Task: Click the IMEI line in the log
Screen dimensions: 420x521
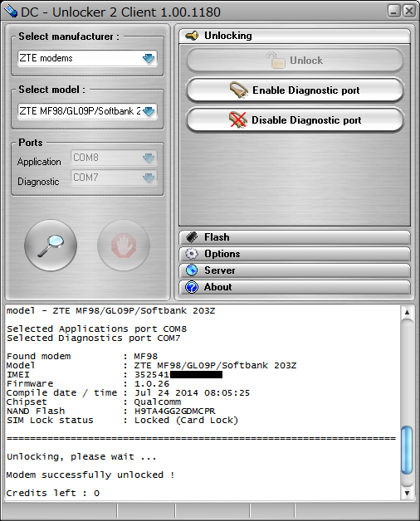Action: coord(115,374)
